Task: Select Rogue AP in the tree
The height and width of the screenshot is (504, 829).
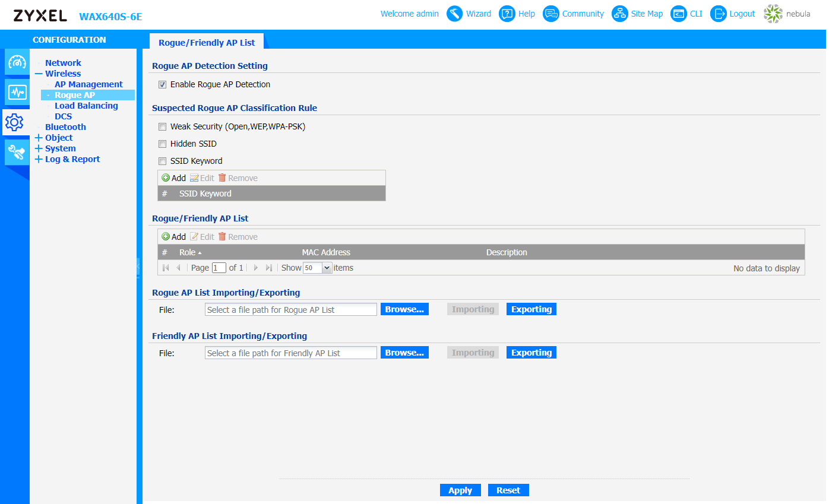Action: [x=75, y=95]
